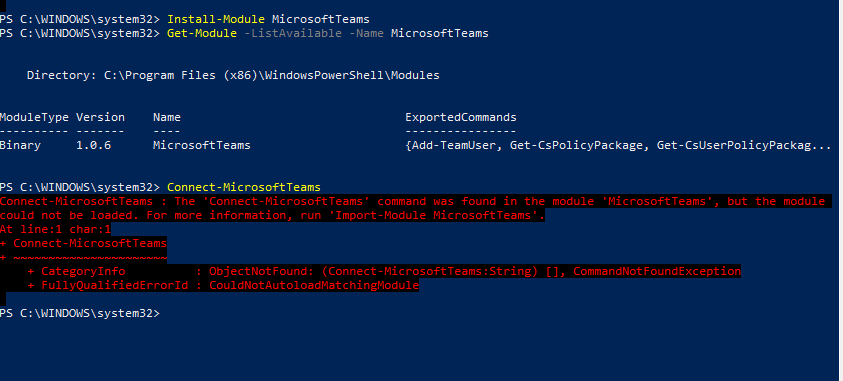Click the Name column header
Screen dimensions: 843x381
tap(167, 117)
